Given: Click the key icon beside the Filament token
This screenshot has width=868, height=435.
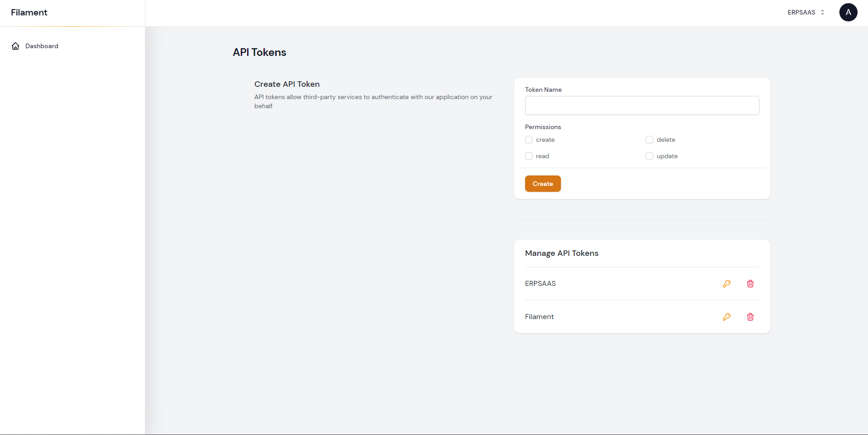Looking at the screenshot, I should (x=727, y=316).
